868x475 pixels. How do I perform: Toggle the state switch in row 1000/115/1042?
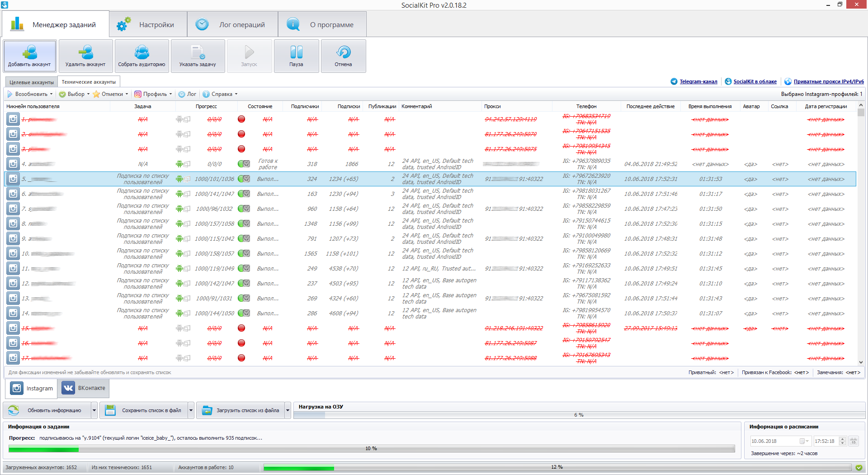coord(244,238)
